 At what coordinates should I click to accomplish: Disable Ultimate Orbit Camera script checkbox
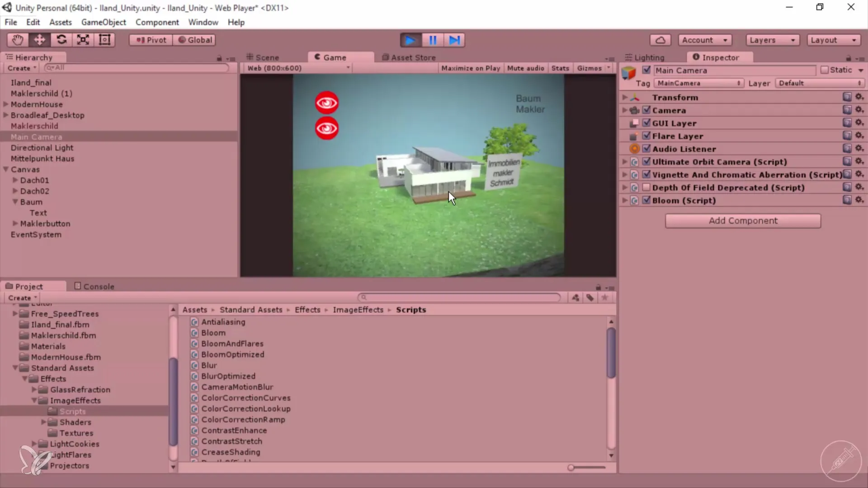(646, 161)
